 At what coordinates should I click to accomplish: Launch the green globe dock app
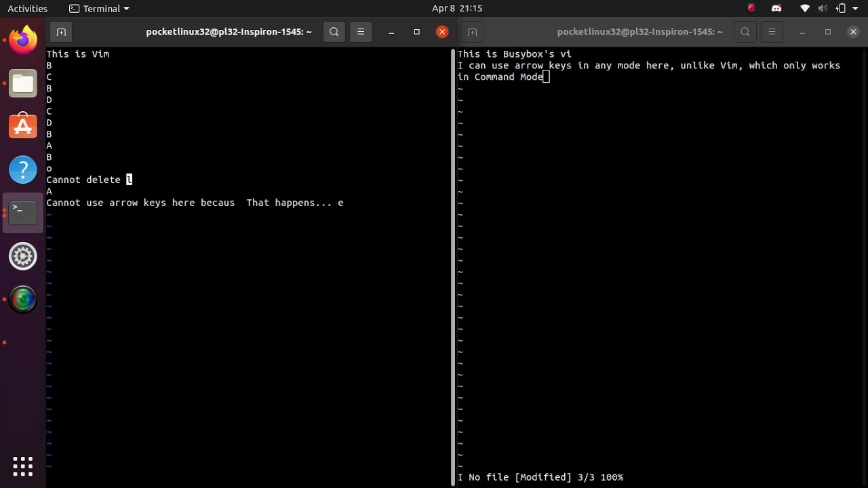(x=23, y=299)
